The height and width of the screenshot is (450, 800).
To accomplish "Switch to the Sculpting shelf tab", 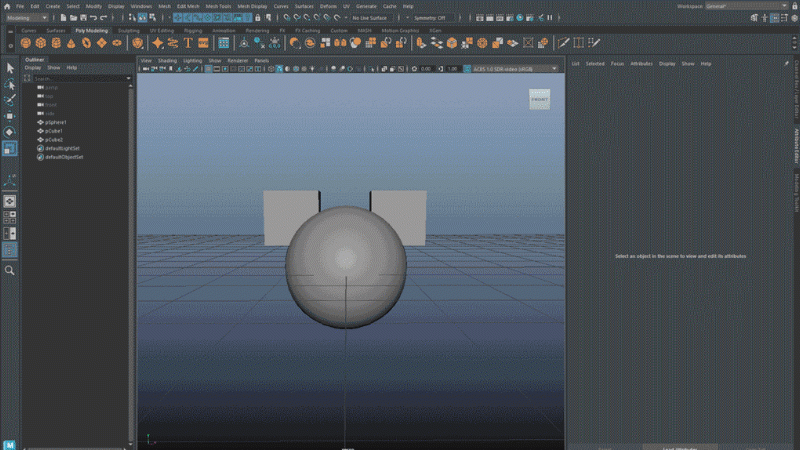I will point(129,31).
